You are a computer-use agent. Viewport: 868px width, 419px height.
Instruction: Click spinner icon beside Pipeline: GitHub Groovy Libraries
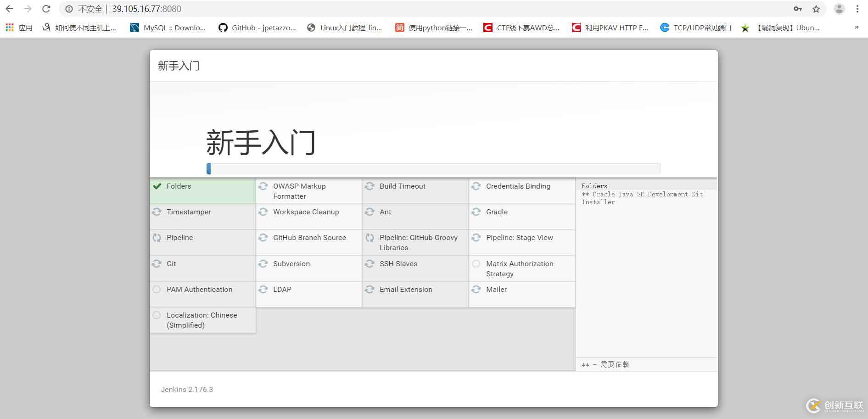click(x=370, y=237)
